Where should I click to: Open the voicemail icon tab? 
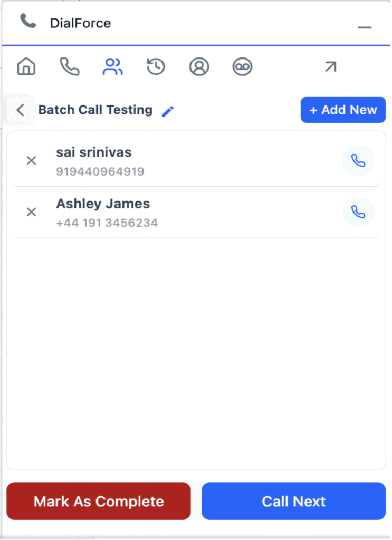[242, 67]
